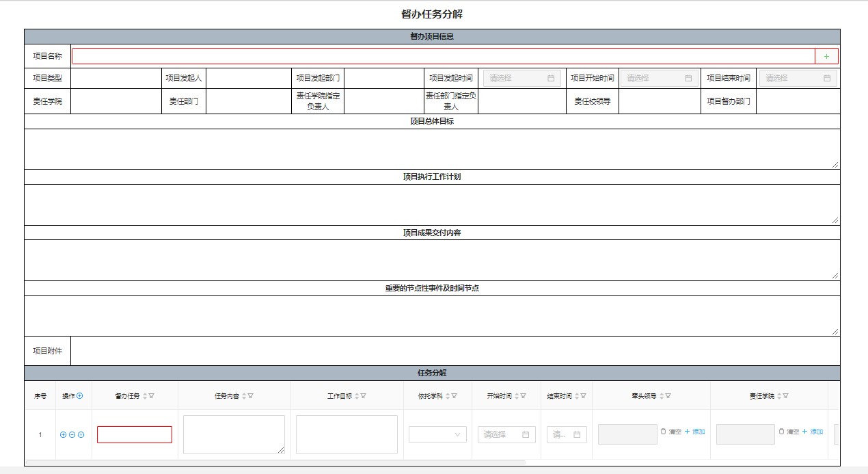Viewport: 868px width, 474px height.
Task: Click the add-row plus icon next to 操作 header
Action: point(80,395)
